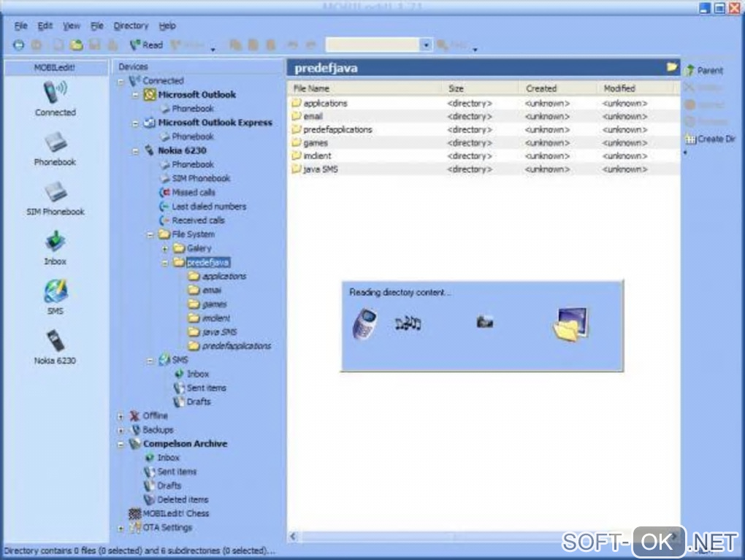Collapse the Microsoft Outlook Express node
Viewport: 745px width, 560px height.
[x=135, y=123]
